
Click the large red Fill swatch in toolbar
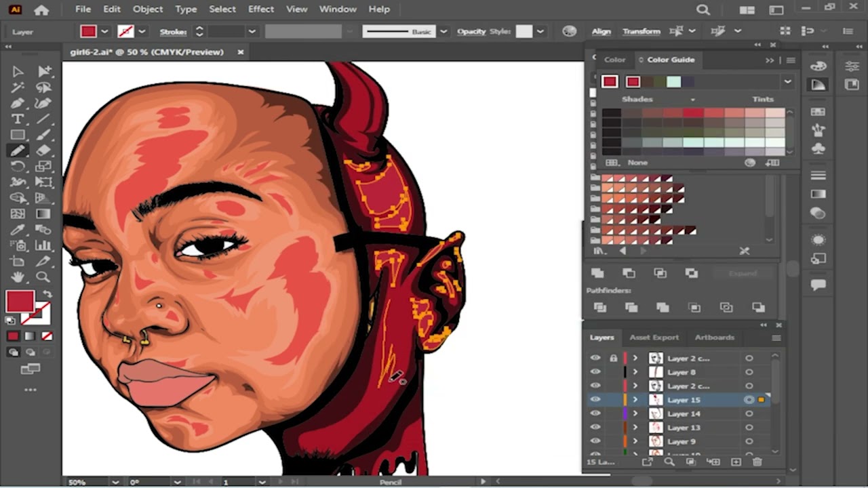coord(20,302)
